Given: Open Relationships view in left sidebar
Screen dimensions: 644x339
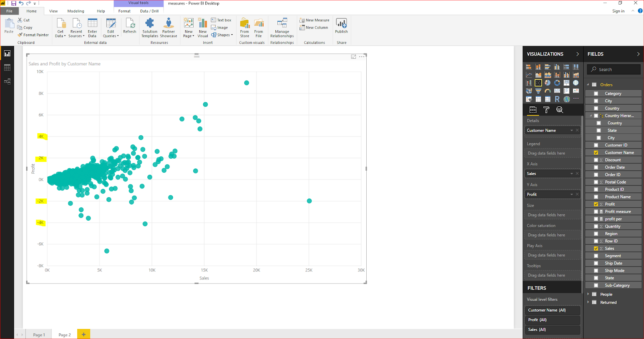Looking at the screenshot, I should coord(7,81).
